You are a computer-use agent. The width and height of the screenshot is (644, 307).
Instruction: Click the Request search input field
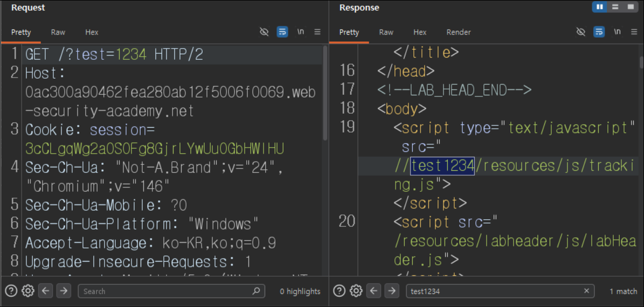coord(172,291)
